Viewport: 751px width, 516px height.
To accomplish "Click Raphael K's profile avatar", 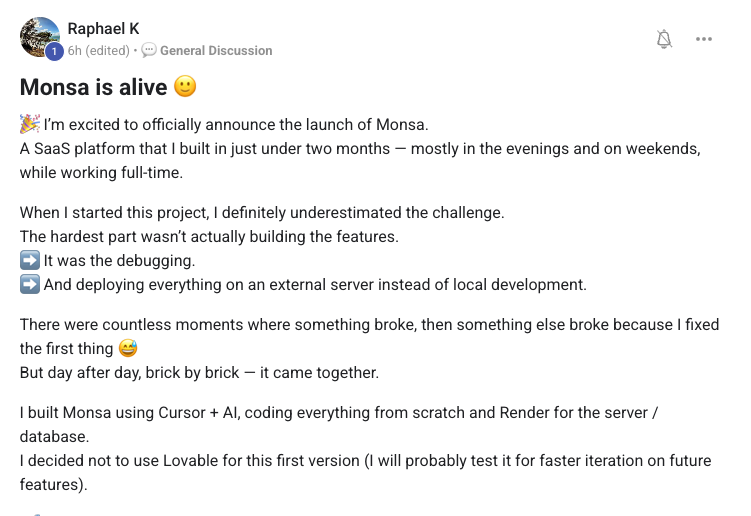I will (40, 37).
